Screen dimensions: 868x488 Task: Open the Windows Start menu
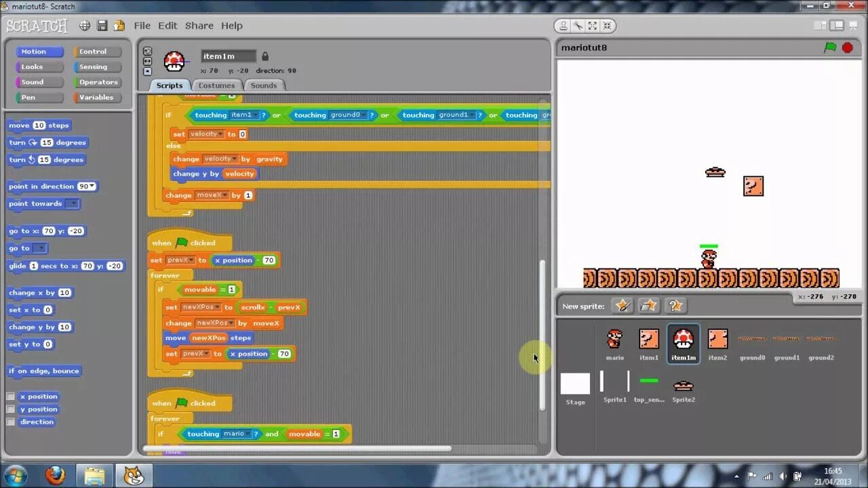[x=15, y=475]
